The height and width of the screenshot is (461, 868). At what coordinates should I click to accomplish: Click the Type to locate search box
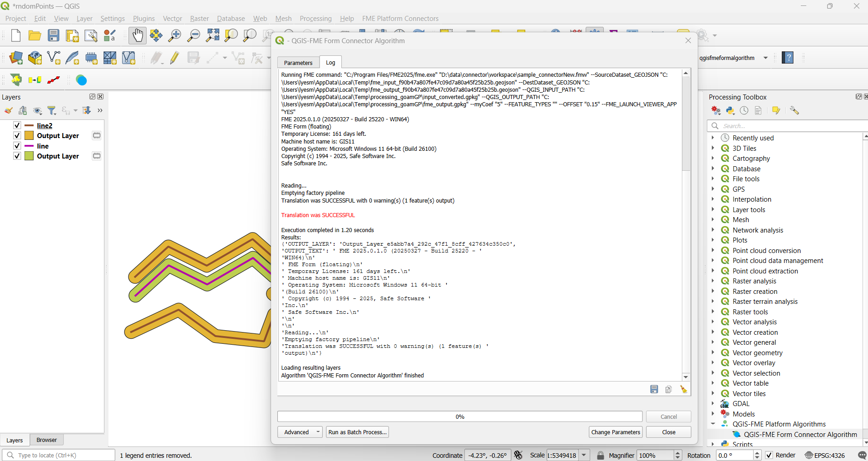(x=59, y=455)
